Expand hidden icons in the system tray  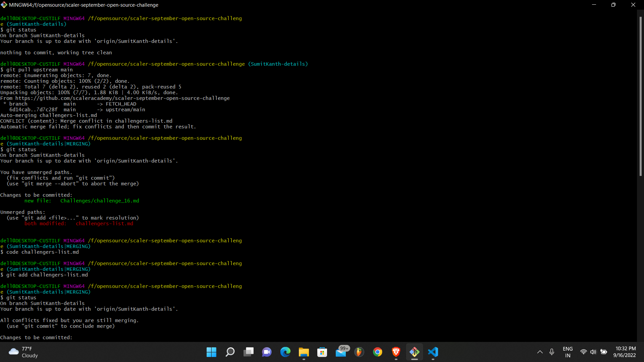click(540, 352)
